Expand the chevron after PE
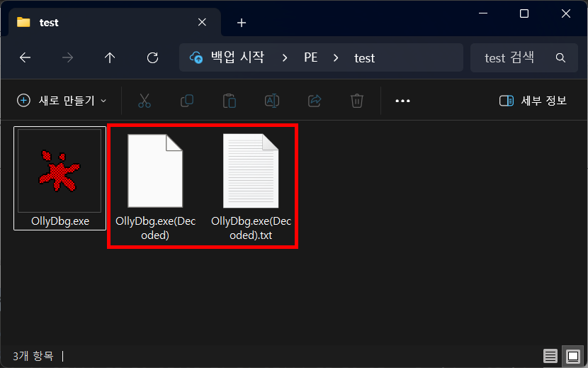Screen dimensions: 588x368 336,58
